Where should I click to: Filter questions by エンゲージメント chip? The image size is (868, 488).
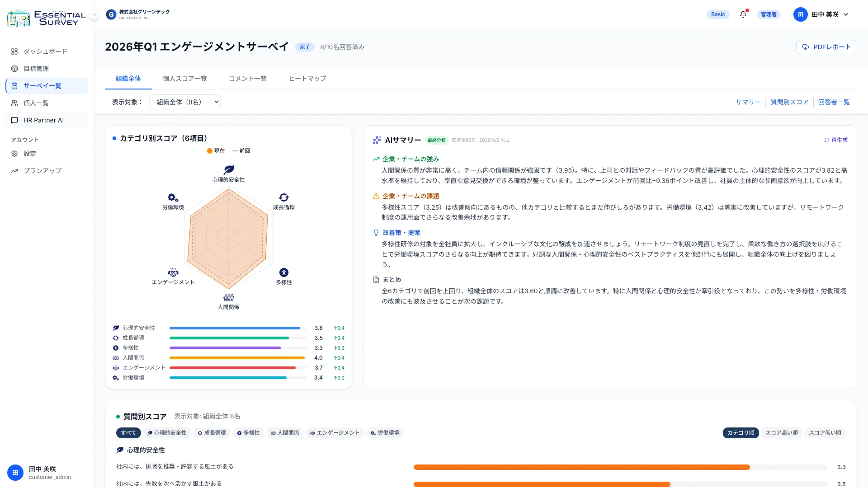click(335, 433)
